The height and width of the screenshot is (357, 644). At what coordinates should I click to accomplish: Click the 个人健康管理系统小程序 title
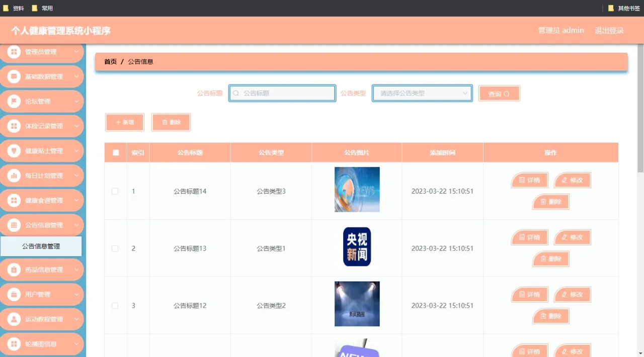[61, 31]
